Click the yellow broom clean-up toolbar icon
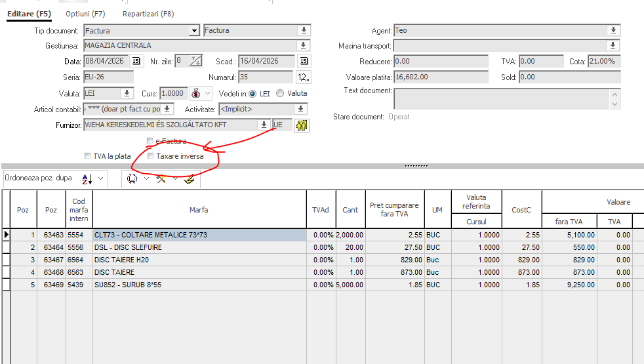 [x=189, y=178]
